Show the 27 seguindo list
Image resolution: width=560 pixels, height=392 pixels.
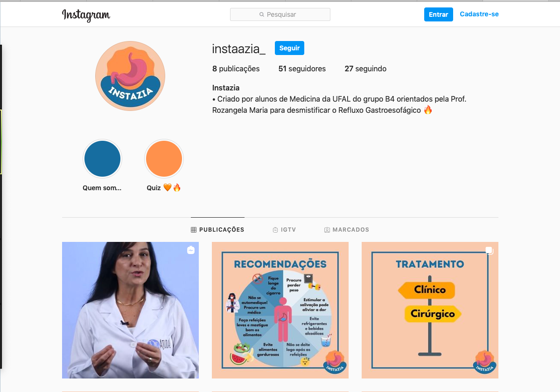(x=365, y=69)
